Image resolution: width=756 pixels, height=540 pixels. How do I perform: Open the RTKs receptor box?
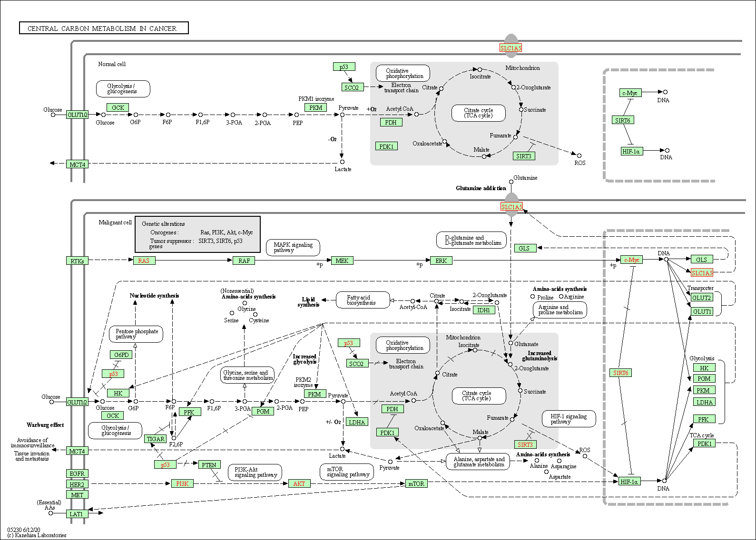[x=77, y=261]
